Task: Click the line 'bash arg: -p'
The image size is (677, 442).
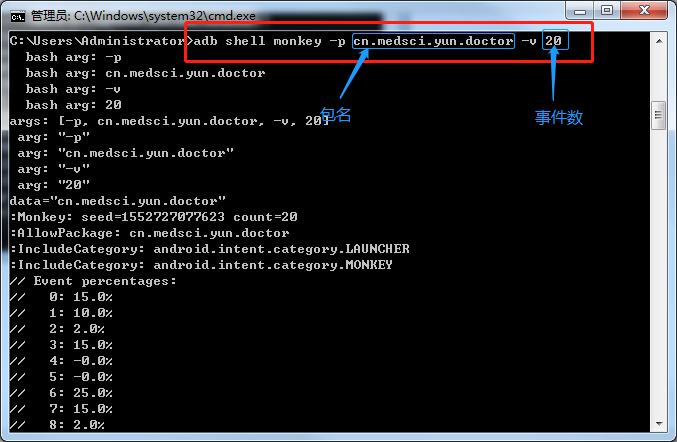Action: pos(73,57)
